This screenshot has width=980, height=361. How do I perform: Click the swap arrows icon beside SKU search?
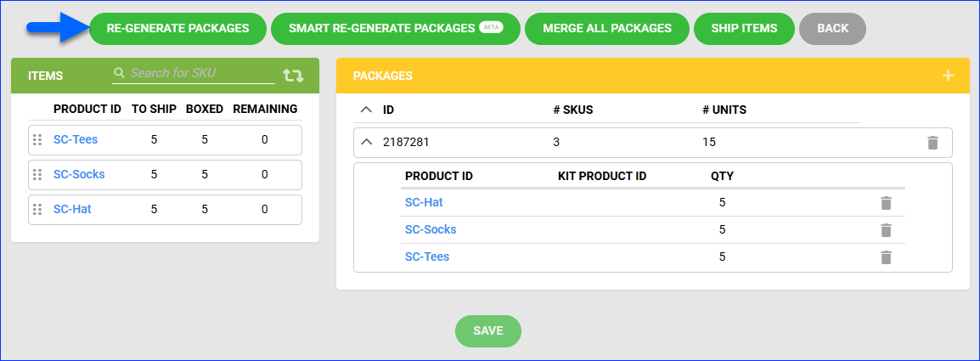293,76
